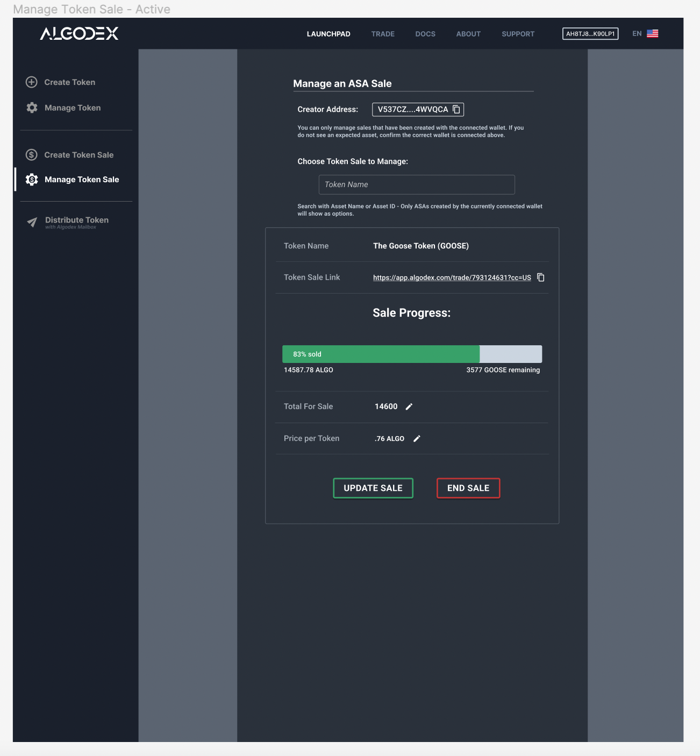This screenshot has height=756, width=700.
Task: Select Manage Token Sale in the sidebar
Action: 82,180
